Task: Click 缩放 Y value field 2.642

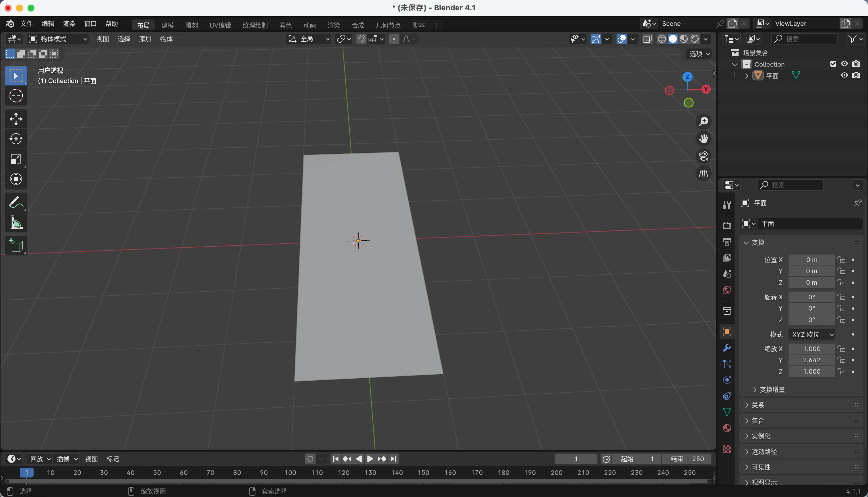Action: point(811,360)
